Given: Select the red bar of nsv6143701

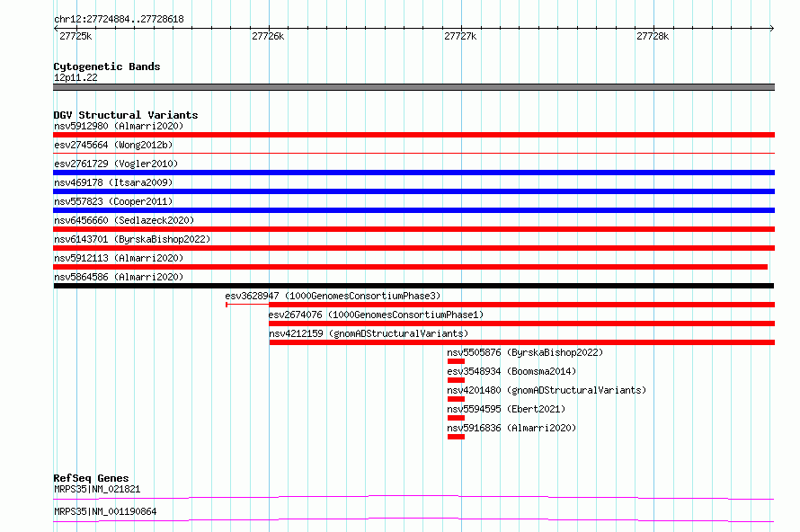Looking at the screenshot, I should (x=413, y=248).
